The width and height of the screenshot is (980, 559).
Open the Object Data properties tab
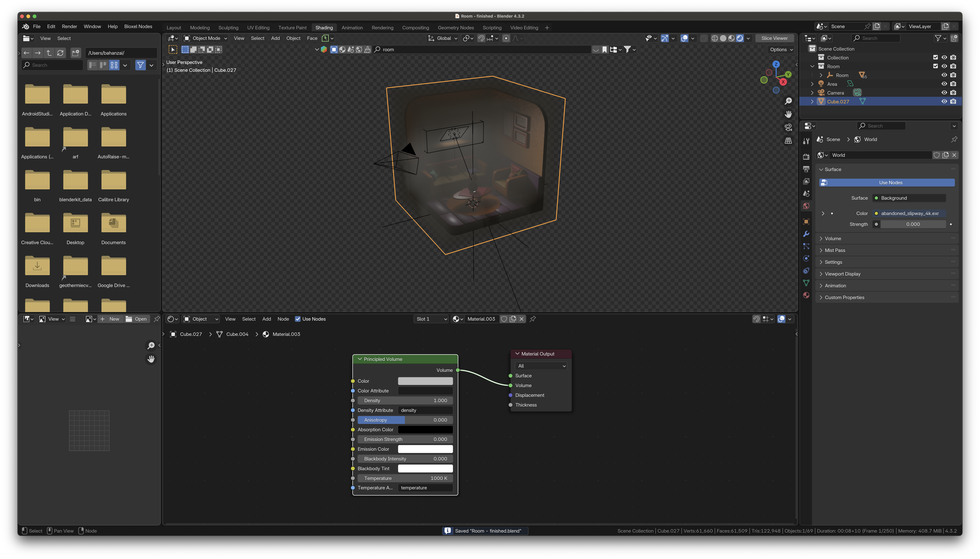point(806,283)
